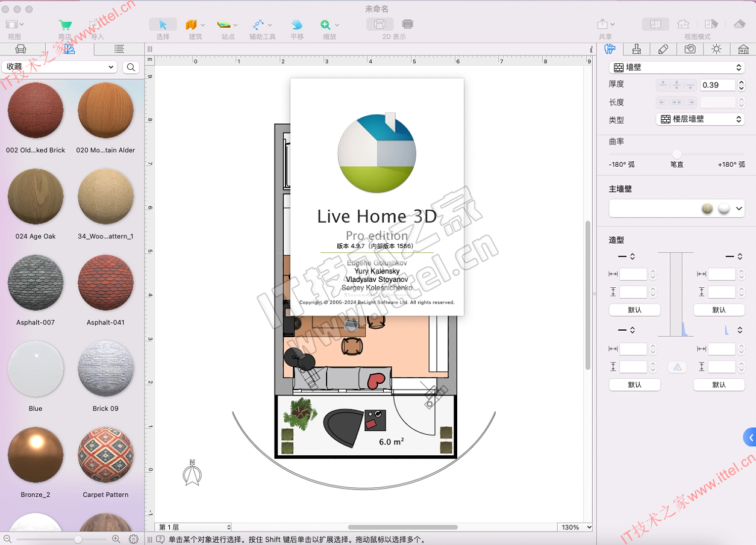
Task: Open the 商店 store cart icon
Action: [65, 25]
